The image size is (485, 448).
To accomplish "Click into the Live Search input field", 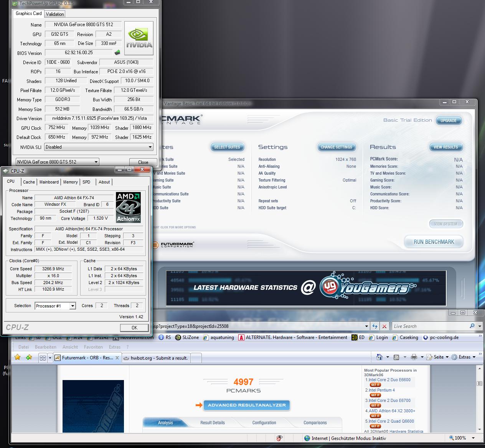I will tap(430, 326).
